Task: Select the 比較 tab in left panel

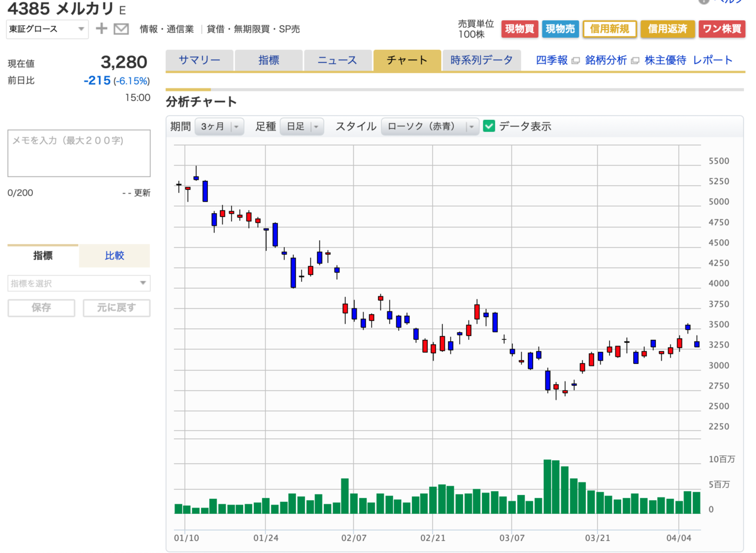Action: [115, 256]
